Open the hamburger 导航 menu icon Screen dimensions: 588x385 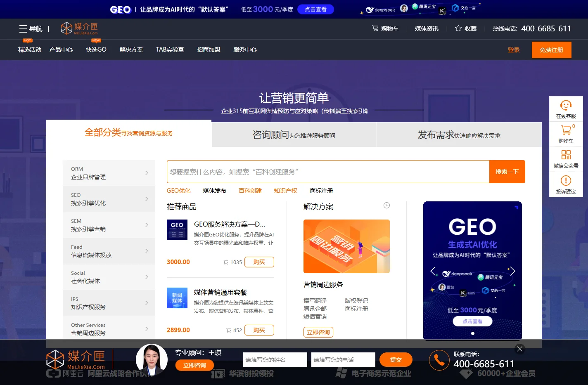coord(23,29)
